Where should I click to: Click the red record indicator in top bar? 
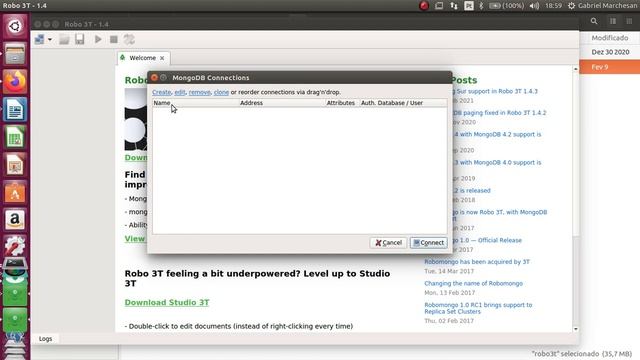(424, 6)
